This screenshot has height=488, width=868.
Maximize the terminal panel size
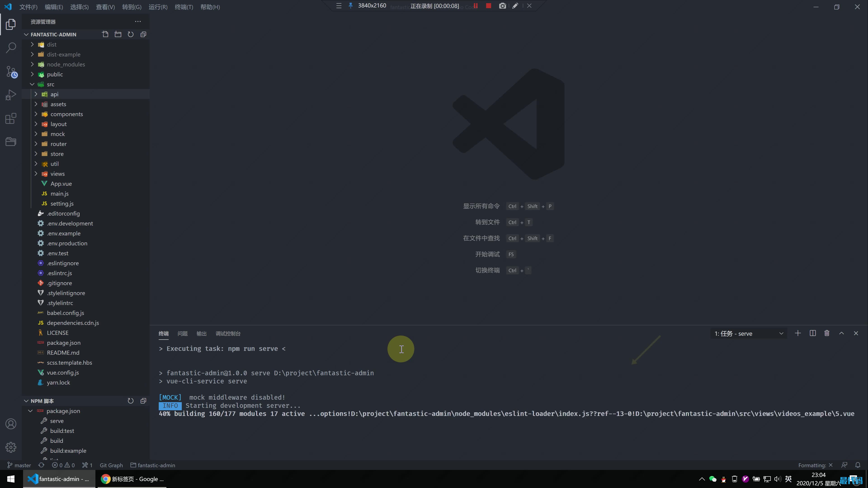pos(841,333)
